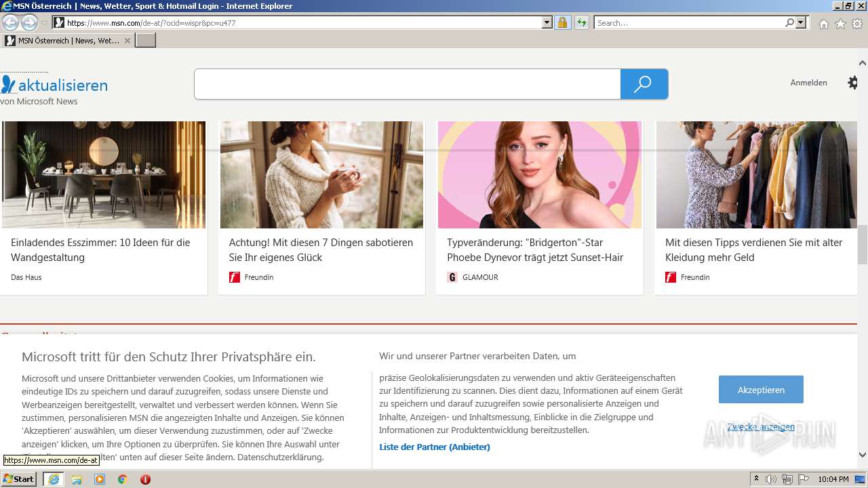Focus the MSN web search field
The width and height of the screenshot is (868, 488).
407,84
